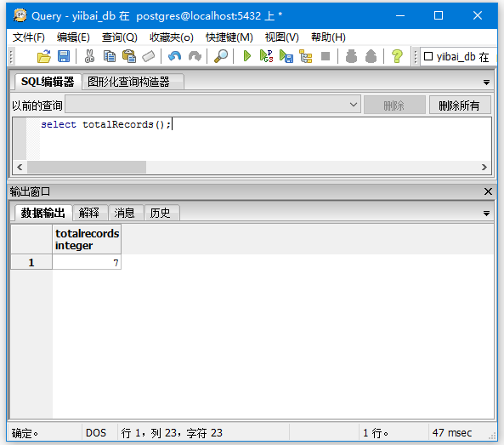The width and height of the screenshot is (504, 445).
Task: Toggle the yiibai_db connection checkbox
Action: click(x=428, y=56)
